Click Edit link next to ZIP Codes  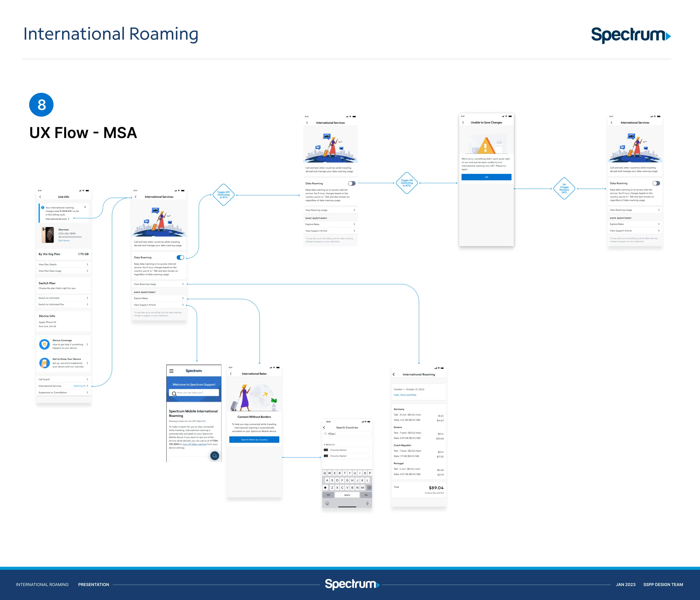(204, 421)
